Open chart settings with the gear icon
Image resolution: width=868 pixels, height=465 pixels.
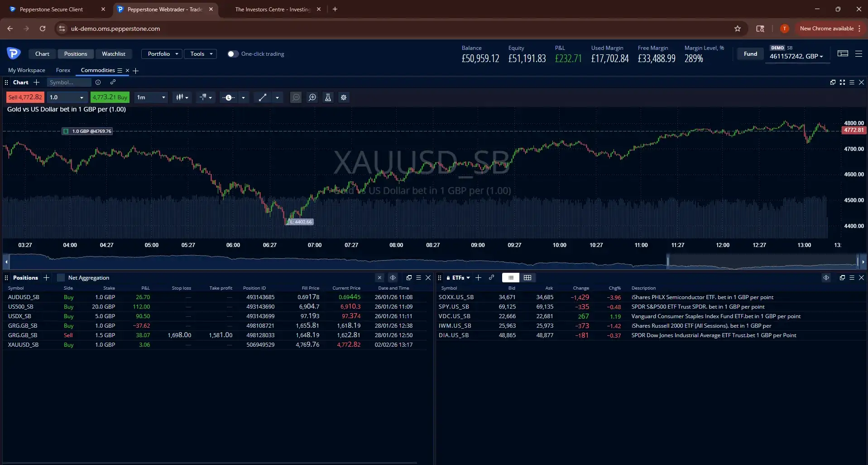[x=344, y=97]
